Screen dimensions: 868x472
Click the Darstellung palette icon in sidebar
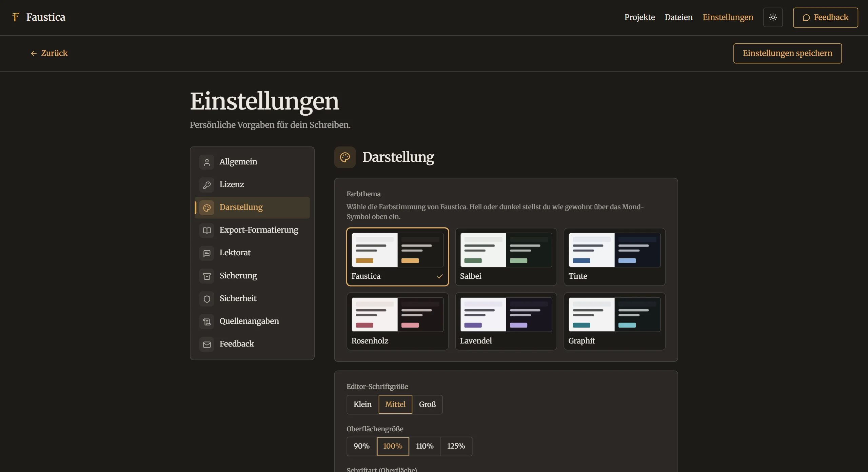coord(207,208)
